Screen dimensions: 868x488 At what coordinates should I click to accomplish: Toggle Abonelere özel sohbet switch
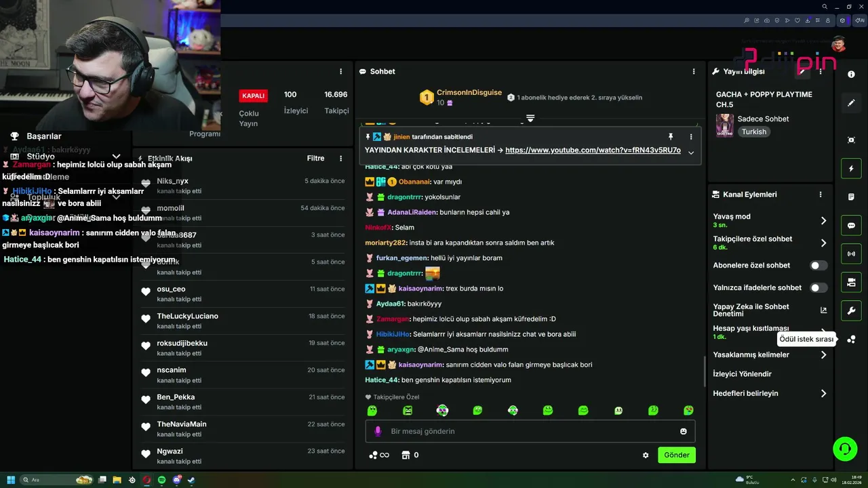pyautogui.click(x=818, y=266)
